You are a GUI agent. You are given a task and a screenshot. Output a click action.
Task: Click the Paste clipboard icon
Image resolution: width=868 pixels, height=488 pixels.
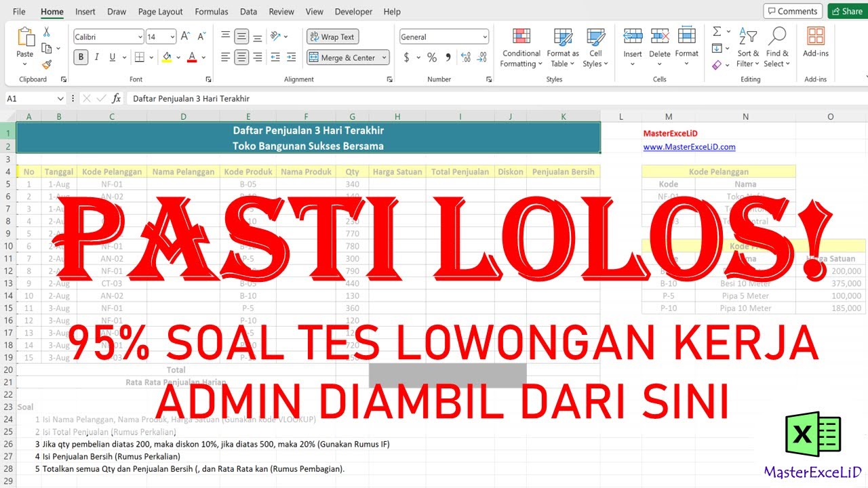pos(26,37)
